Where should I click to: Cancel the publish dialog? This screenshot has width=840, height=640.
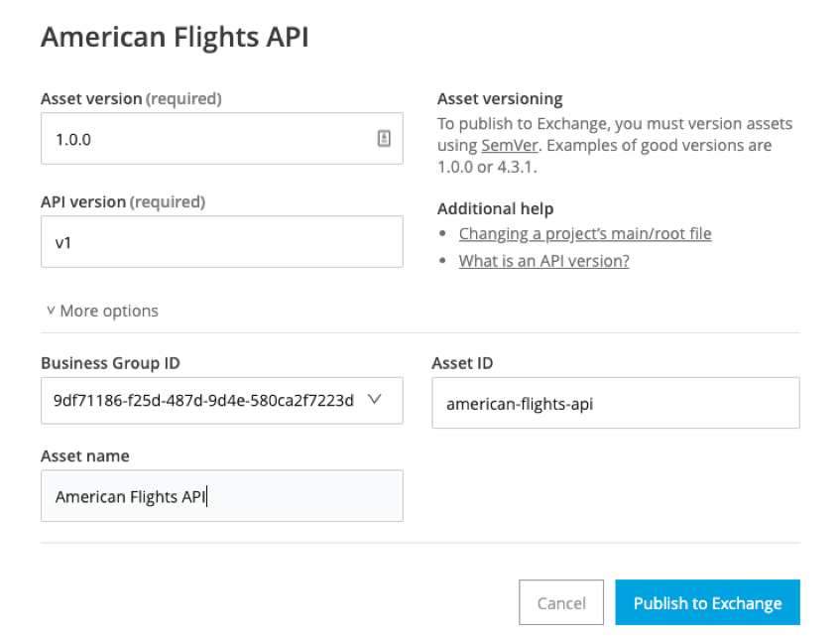pyautogui.click(x=561, y=602)
